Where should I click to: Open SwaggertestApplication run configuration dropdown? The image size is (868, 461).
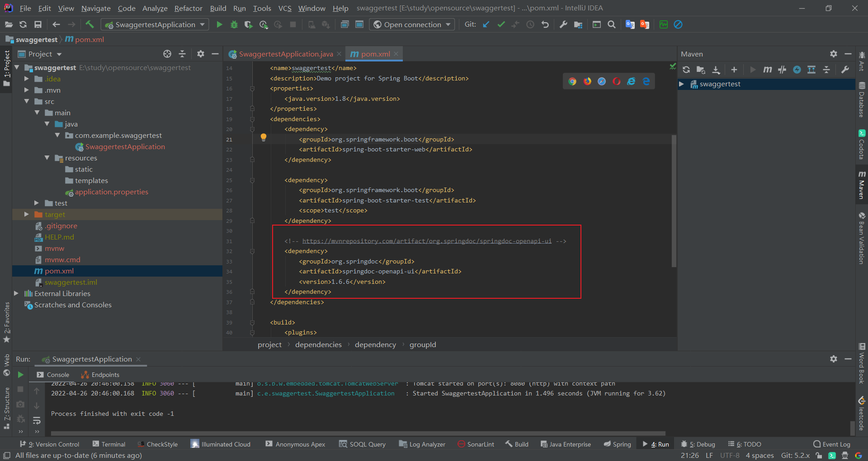pos(155,24)
